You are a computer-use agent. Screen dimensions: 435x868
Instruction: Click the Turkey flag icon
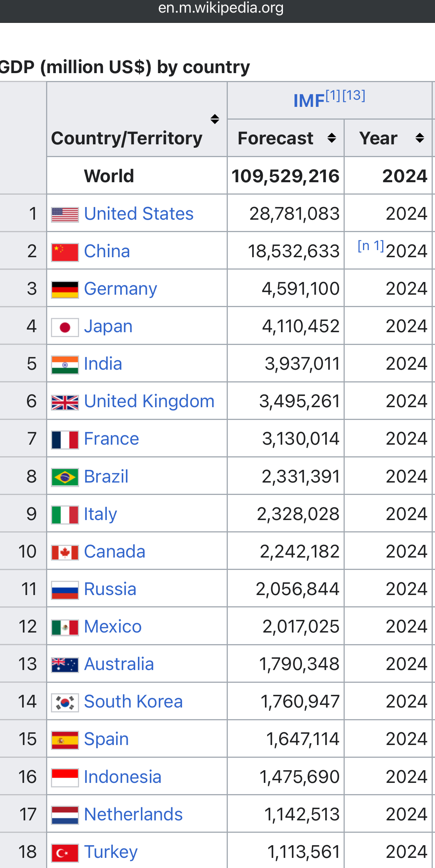coord(65,853)
